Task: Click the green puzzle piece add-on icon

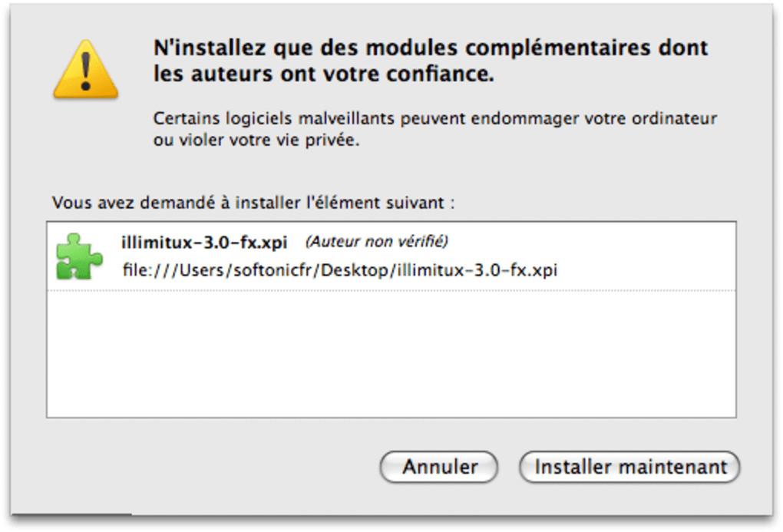Action: 79,256
